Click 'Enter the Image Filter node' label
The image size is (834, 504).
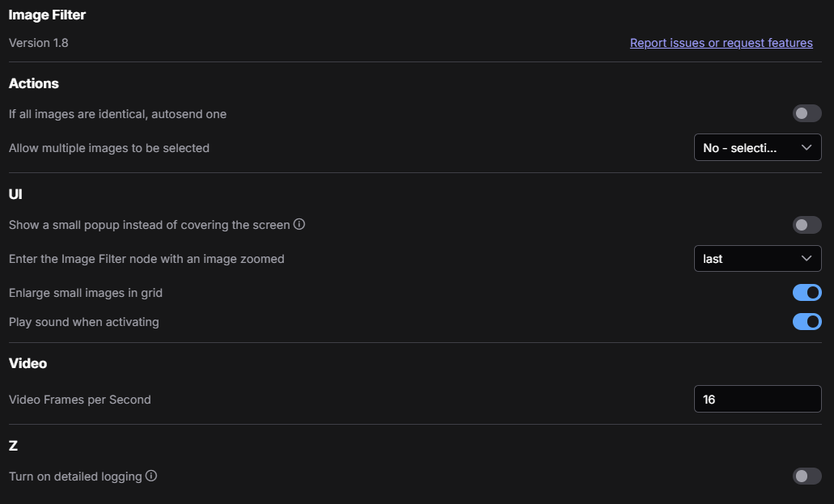click(x=146, y=259)
